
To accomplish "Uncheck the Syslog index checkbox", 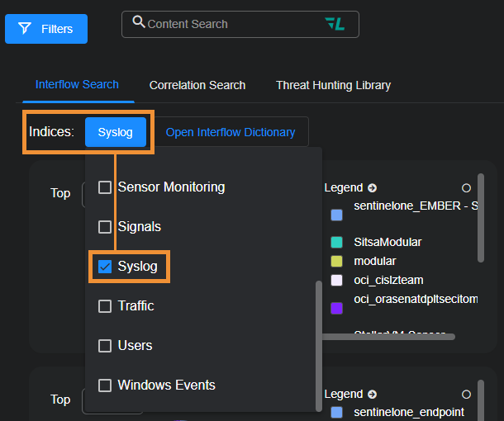I will pyautogui.click(x=105, y=267).
